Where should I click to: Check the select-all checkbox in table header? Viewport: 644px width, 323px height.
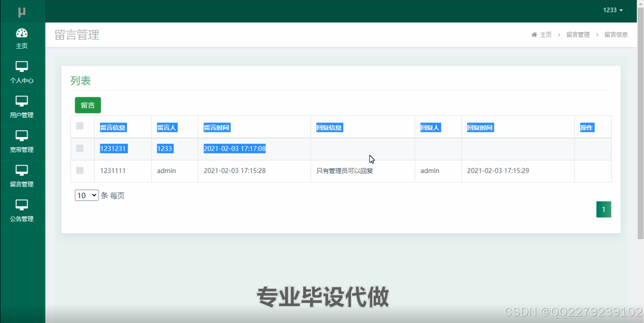81,125
